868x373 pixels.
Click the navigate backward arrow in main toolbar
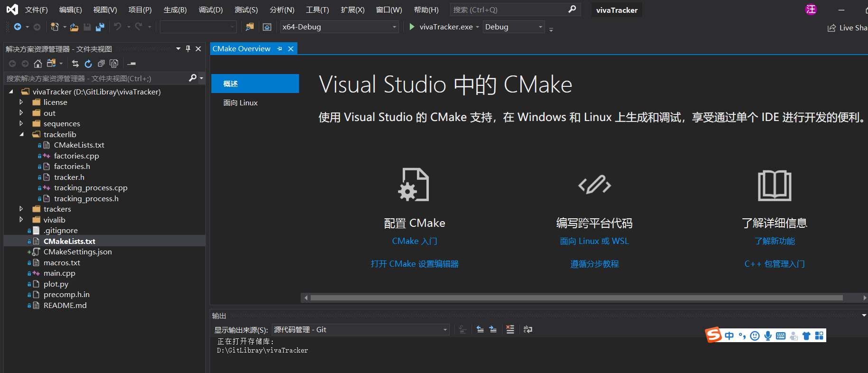click(18, 27)
